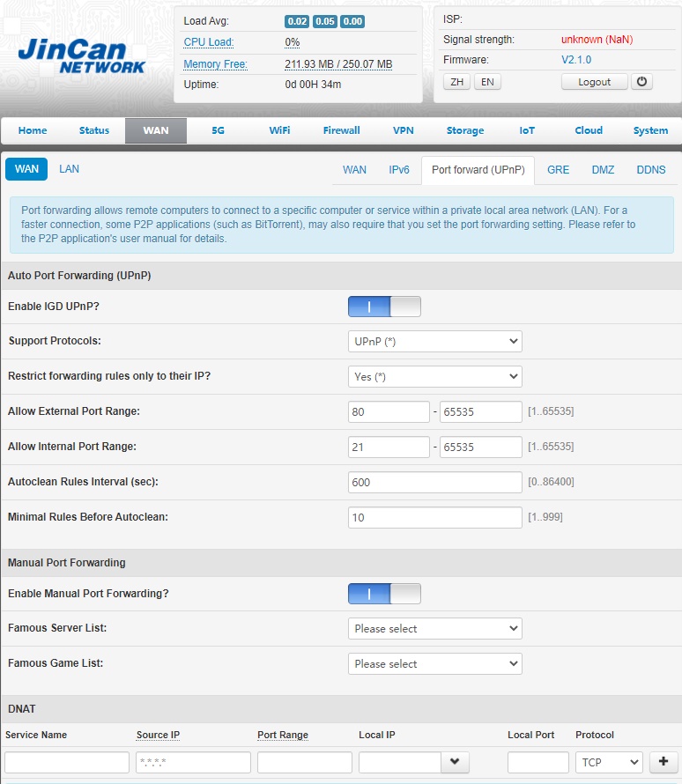Screen dimensions: 682x784
Task: Go to the Firewall menu tab
Action: [341, 130]
